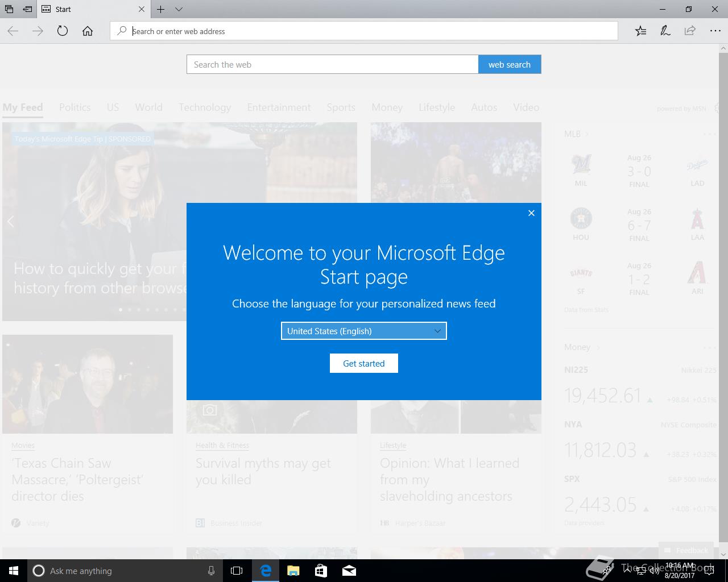This screenshot has width=728, height=582.
Task: Open the MLB scores section link
Action: (576, 134)
